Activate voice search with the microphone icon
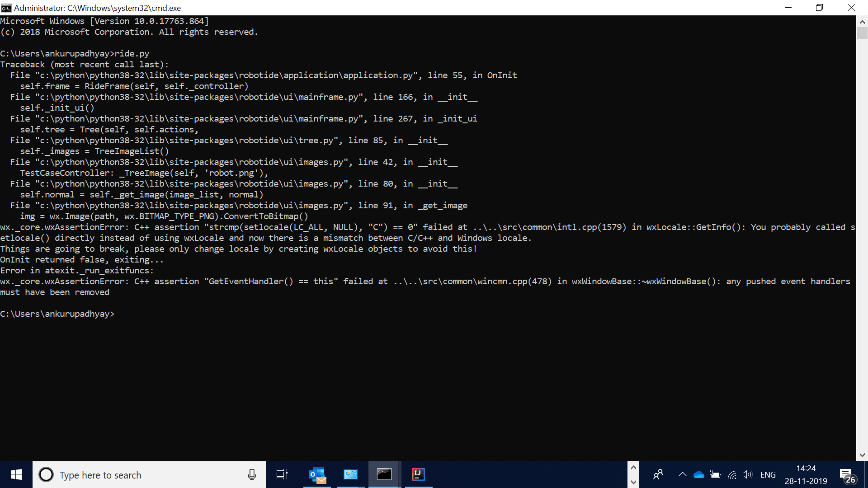The height and width of the screenshot is (488, 868). 252,474
